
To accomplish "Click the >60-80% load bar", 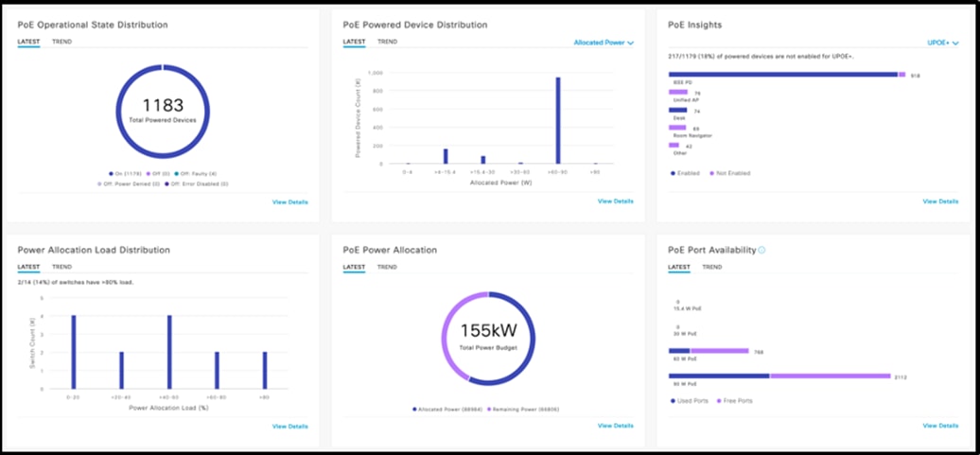I will [x=218, y=370].
